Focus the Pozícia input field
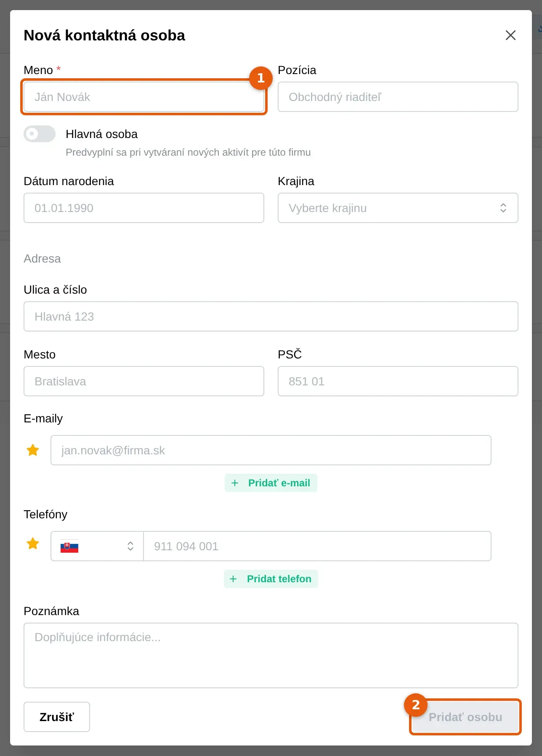This screenshot has width=542, height=756. click(398, 97)
